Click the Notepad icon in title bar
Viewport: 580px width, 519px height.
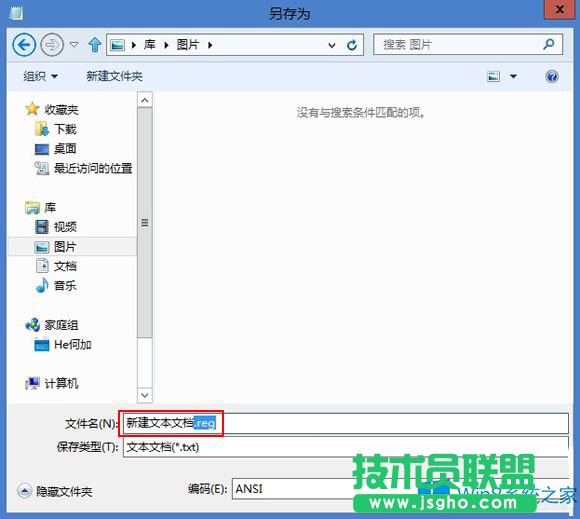pos(16,13)
